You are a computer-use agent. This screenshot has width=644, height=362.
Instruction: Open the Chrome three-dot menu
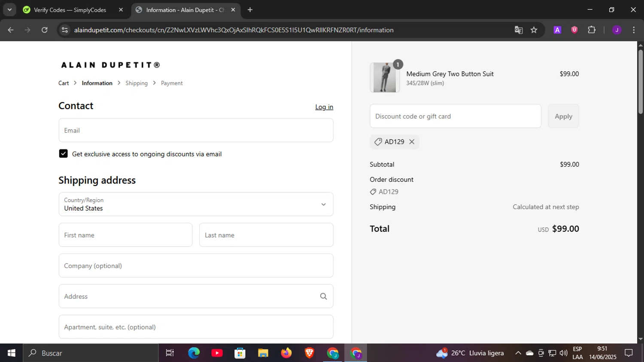(634, 30)
